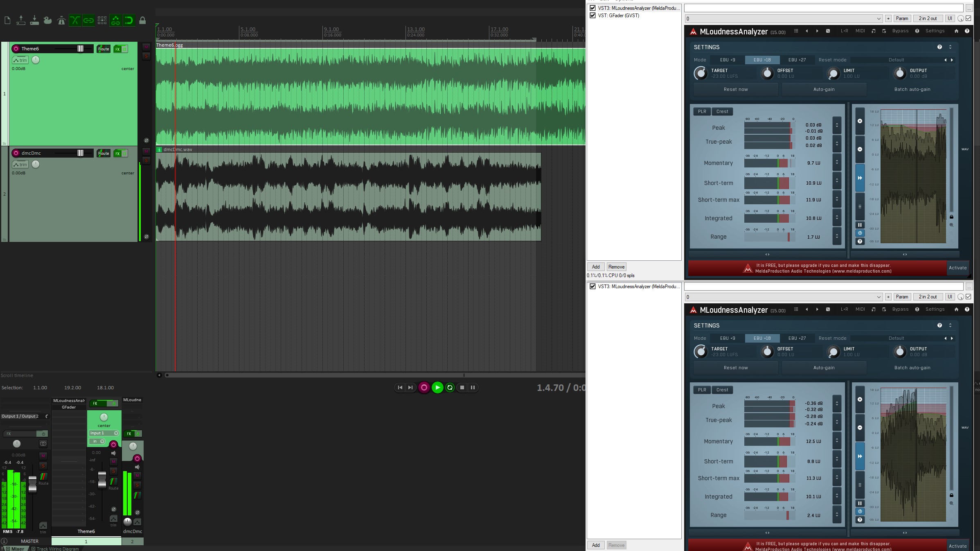The image size is (980, 551).
Task: Click Batch auto-gain in lower analyzer
Action: click(x=912, y=368)
